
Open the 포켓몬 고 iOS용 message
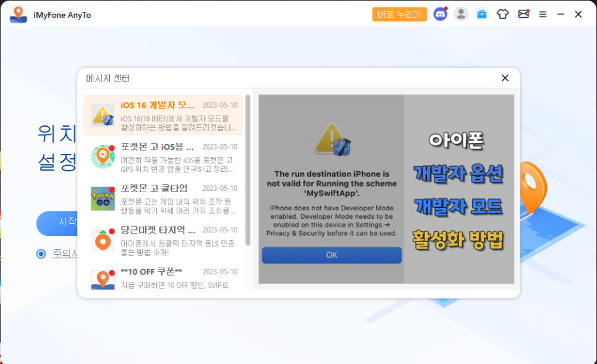click(163, 157)
